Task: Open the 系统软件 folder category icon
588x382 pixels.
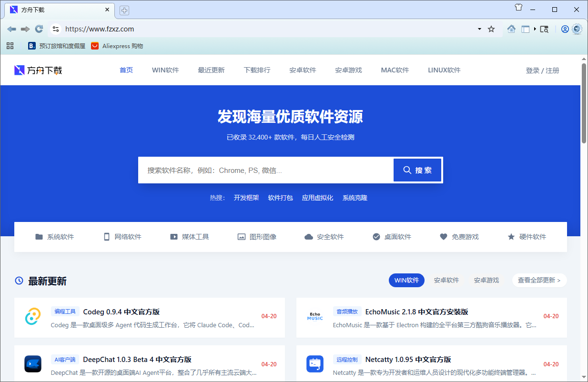Action: click(40, 236)
